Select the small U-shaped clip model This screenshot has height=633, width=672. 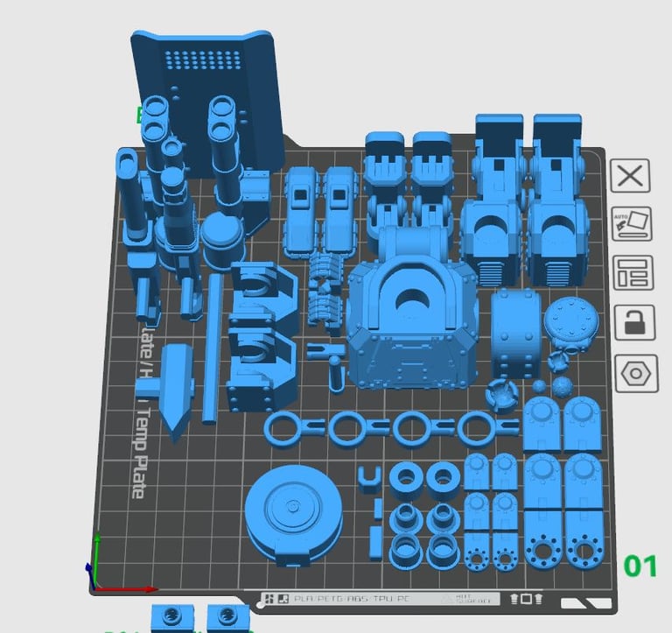tap(369, 480)
